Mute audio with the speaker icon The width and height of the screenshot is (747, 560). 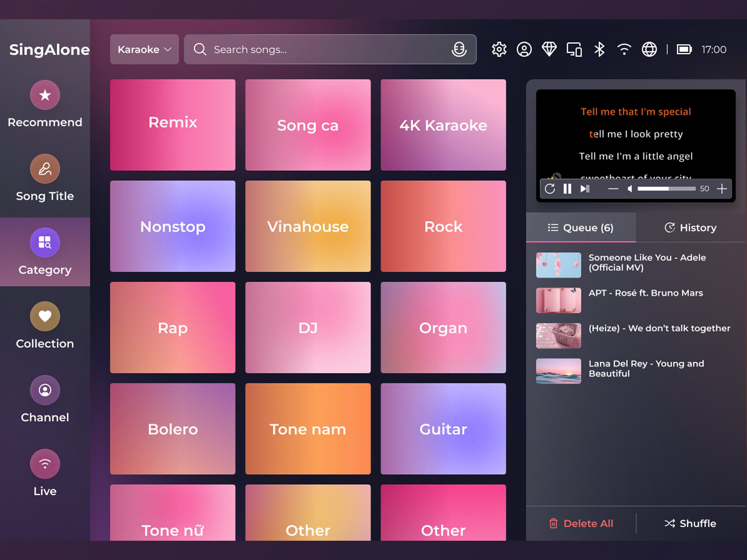pyautogui.click(x=630, y=189)
